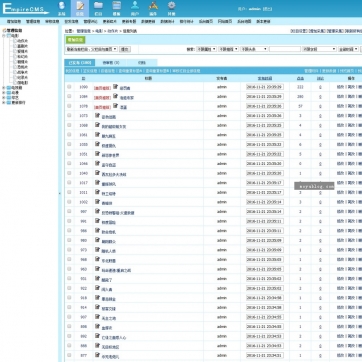
Task: Click the search keyword input field
Action: [285, 49]
